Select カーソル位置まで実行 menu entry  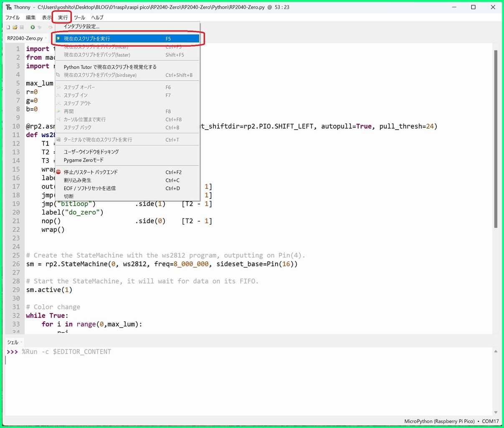128,120
